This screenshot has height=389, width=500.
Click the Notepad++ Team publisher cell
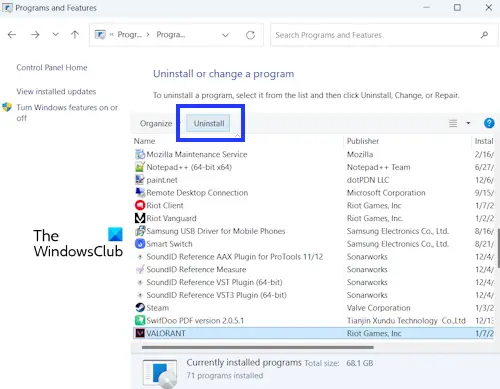tap(378, 167)
